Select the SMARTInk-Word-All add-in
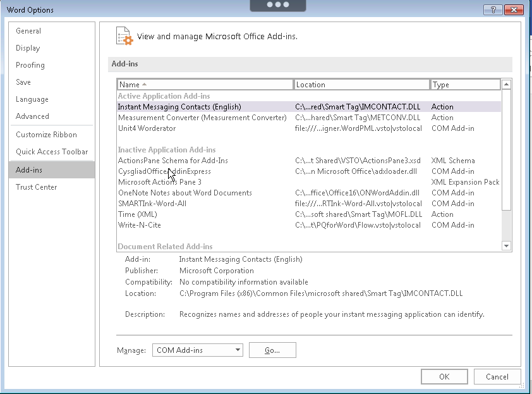Image resolution: width=532 pixels, height=394 pixels. click(309, 204)
